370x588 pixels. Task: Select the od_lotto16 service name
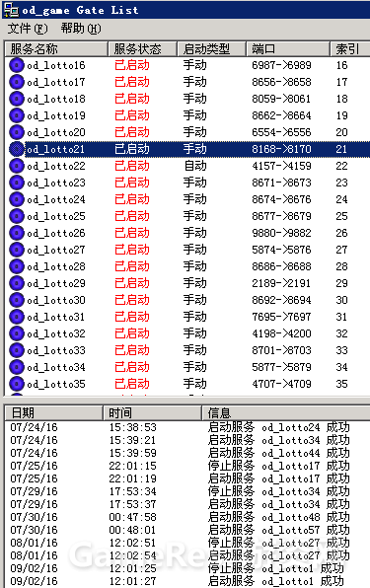click(56, 66)
